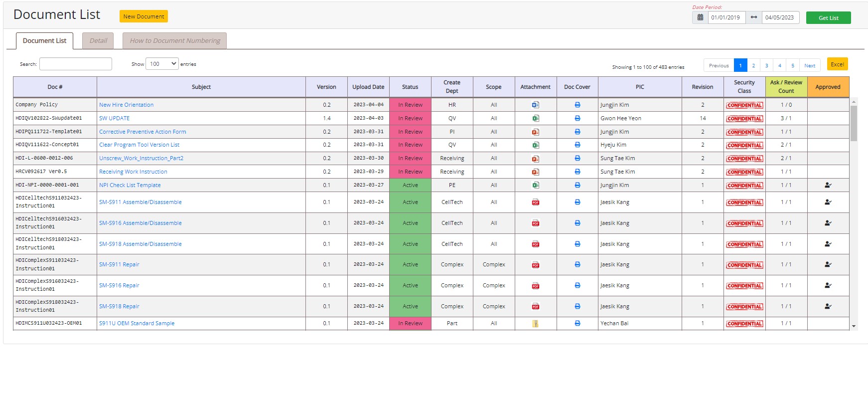Image resolution: width=868 pixels, height=409 pixels.
Task: Click the green Get List button
Action: click(x=828, y=18)
